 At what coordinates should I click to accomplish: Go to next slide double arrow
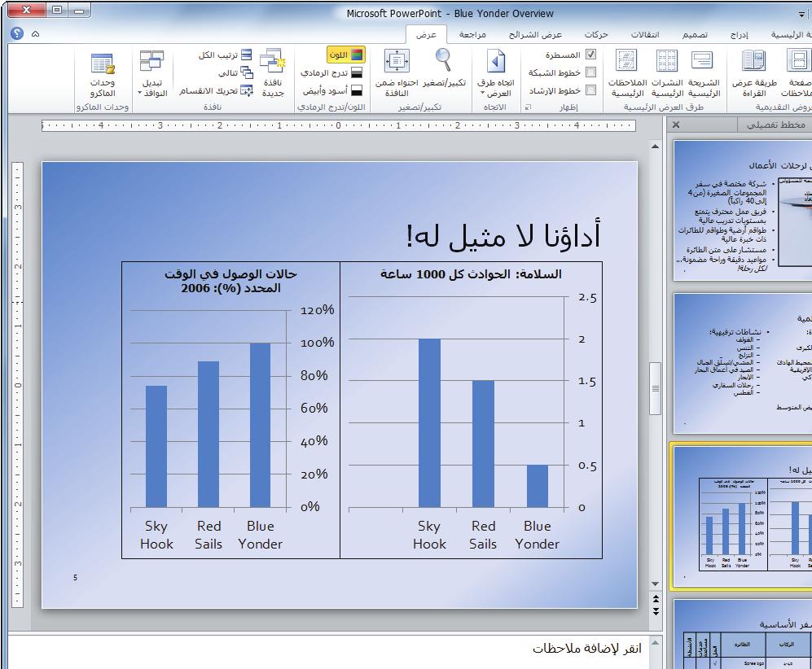click(x=655, y=610)
